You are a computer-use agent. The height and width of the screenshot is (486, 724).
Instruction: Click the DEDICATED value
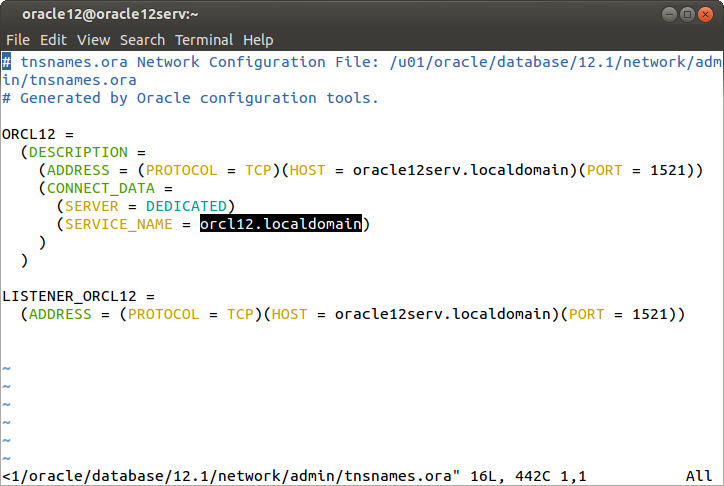(x=186, y=206)
